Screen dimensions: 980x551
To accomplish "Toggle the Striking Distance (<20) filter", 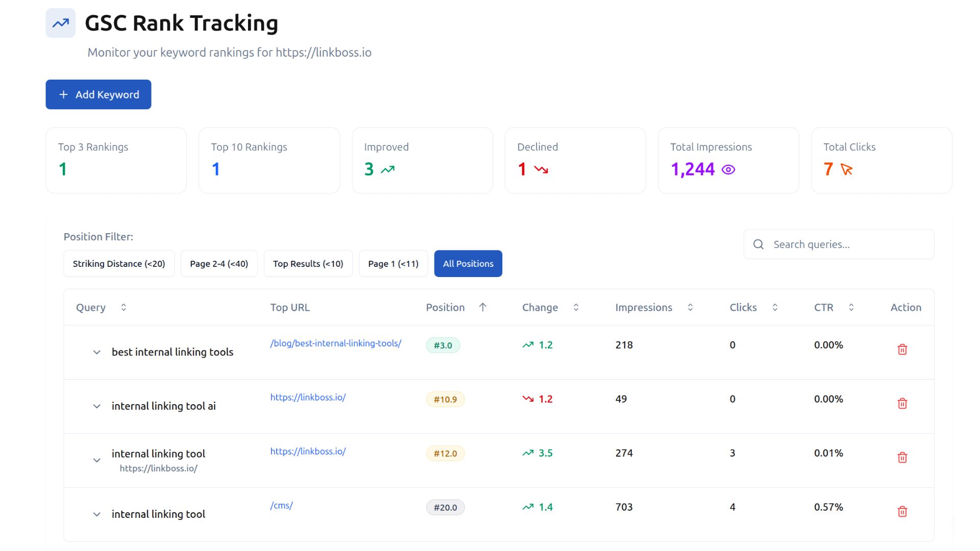I will tap(119, 263).
